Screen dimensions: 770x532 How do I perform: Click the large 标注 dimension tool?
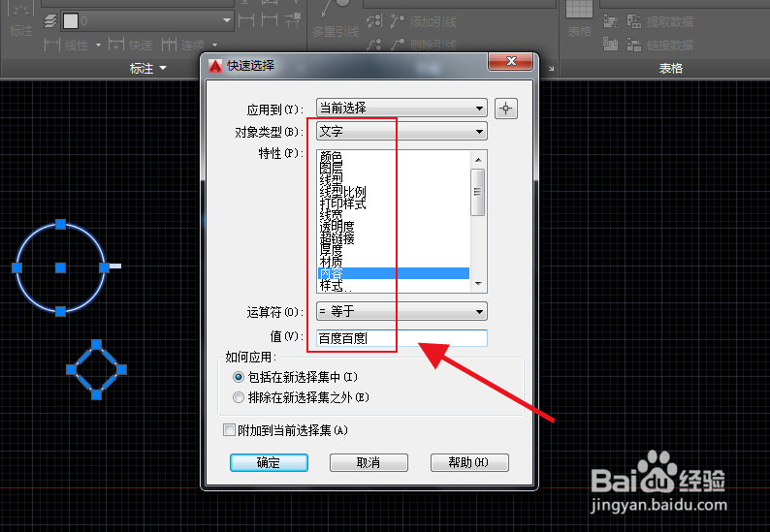(x=21, y=19)
